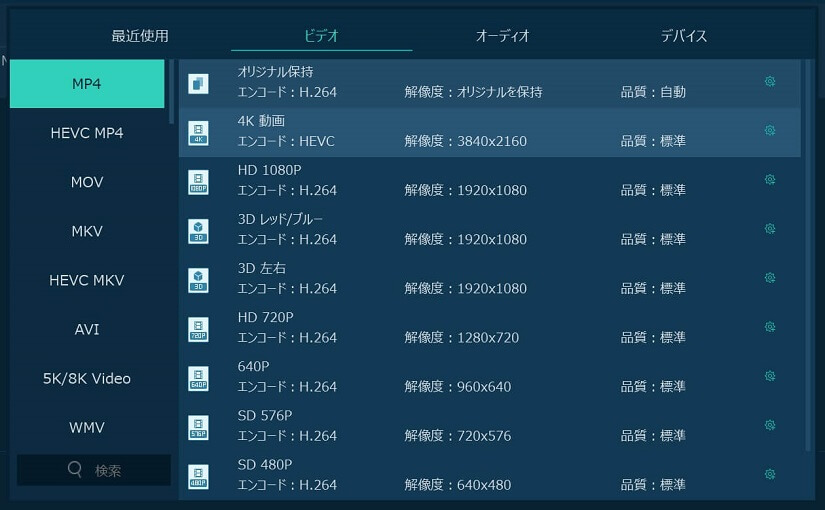Choose the 3D 左右 preset title

[261, 268]
